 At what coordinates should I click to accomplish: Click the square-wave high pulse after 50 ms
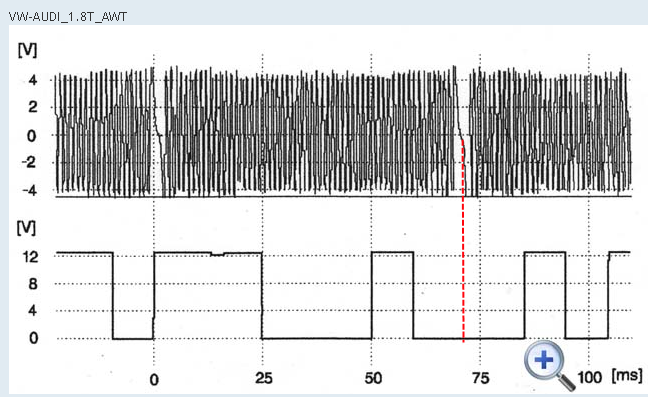coord(392,252)
